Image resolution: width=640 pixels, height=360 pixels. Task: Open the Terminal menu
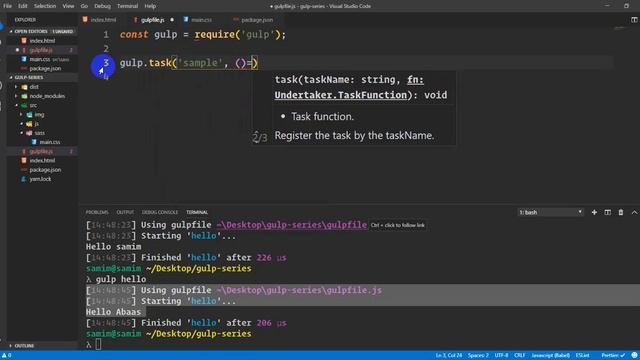pyautogui.click(x=127, y=6)
